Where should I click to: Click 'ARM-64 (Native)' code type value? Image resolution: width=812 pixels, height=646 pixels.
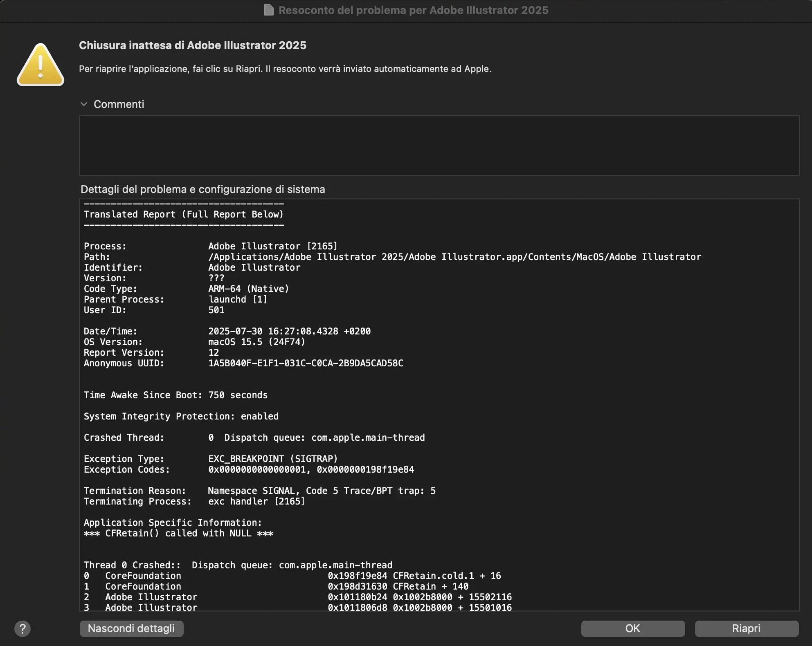[249, 289]
